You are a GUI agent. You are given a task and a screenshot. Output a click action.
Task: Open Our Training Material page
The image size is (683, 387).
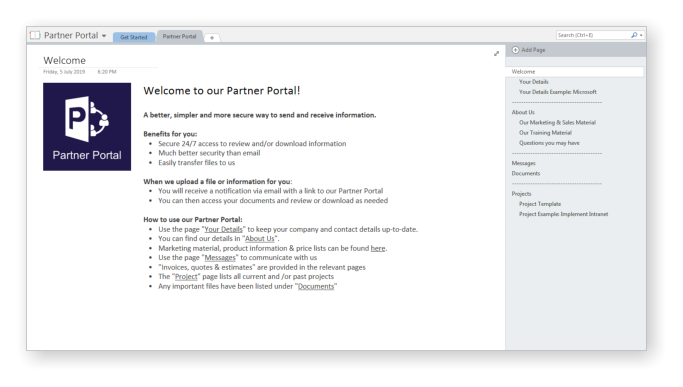[545, 132]
